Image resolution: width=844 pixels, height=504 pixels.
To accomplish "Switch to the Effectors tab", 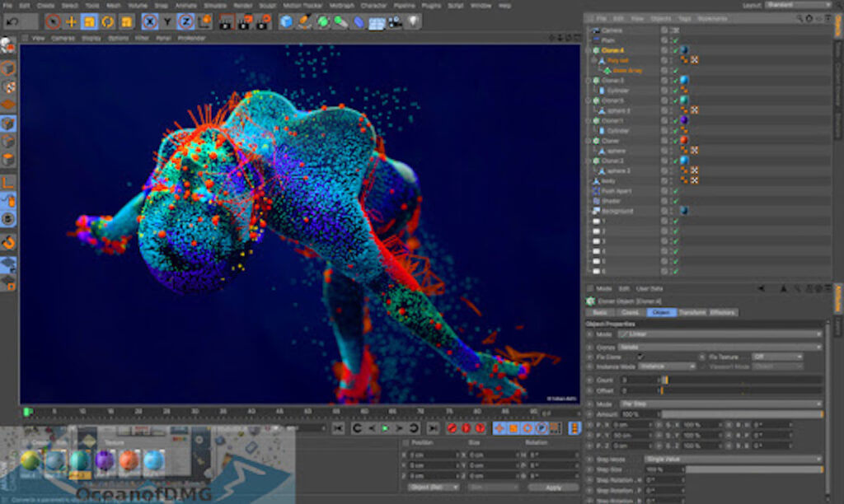I will pyautogui.click(x=722, y=312).
